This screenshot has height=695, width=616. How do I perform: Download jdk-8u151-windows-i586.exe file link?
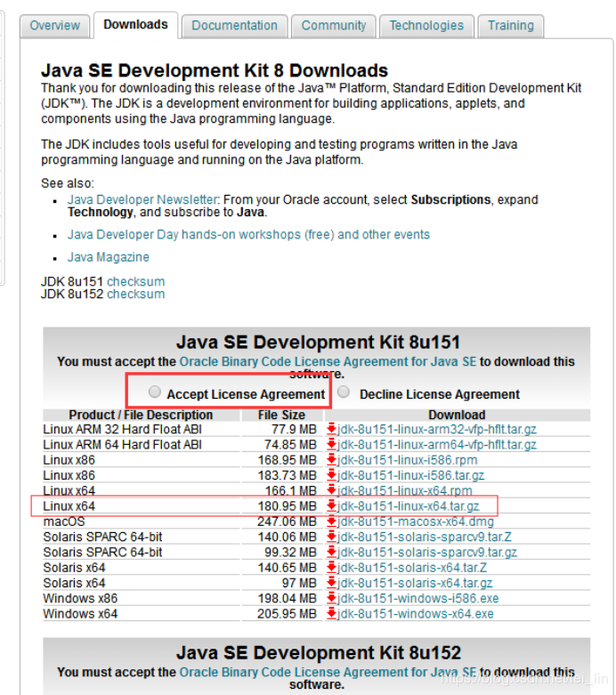pyautogui.click(x=418, y=598)
